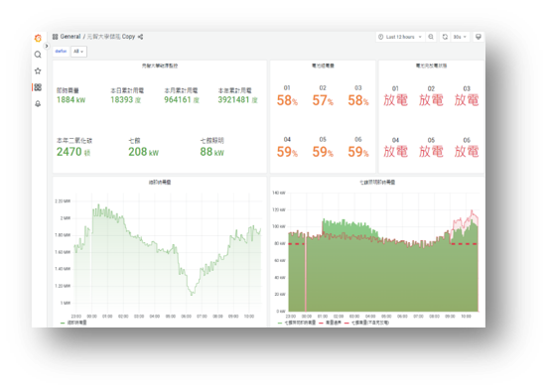Open the 30s refresh interval dropdown

click(460, 37)
